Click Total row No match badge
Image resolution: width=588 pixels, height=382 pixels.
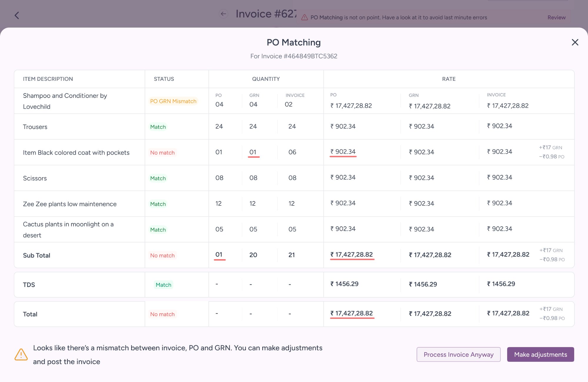[x=162, y=314]
